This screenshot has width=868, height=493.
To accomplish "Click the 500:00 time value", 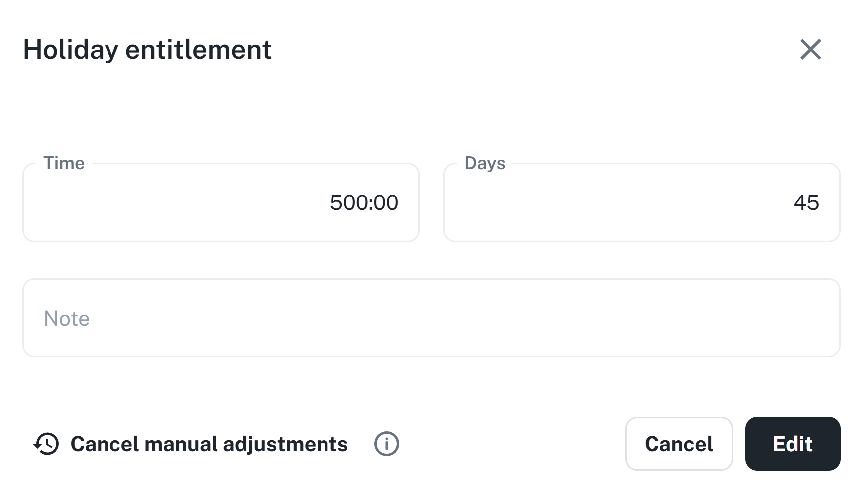I will 364,202.
